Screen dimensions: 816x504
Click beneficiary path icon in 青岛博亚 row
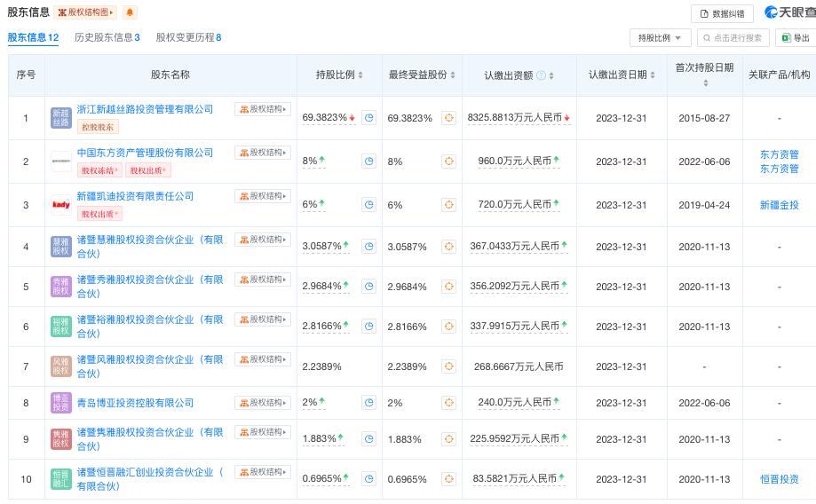point(448,403)
